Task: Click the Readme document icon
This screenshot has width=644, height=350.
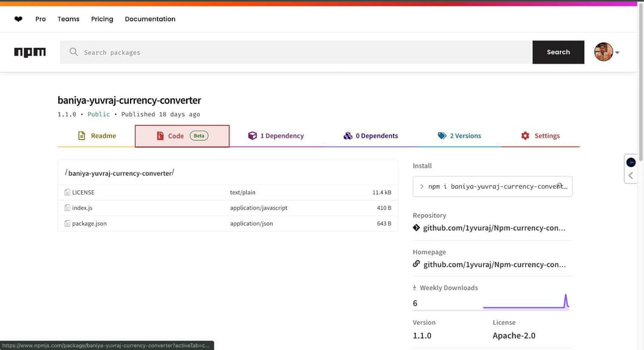Action: point(82,135)
